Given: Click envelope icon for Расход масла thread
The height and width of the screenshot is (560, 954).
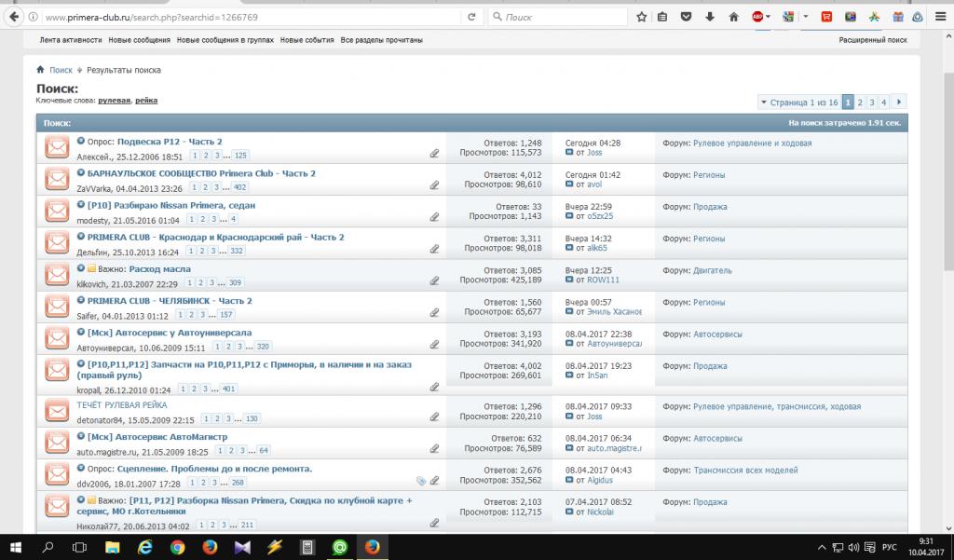Looking at the screenshot, I should point(57,275).
